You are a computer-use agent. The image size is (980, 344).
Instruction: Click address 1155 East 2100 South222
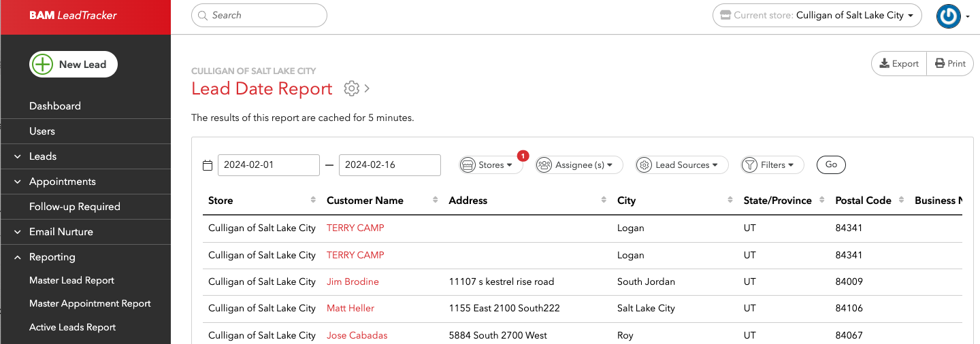tap(504, 308)
